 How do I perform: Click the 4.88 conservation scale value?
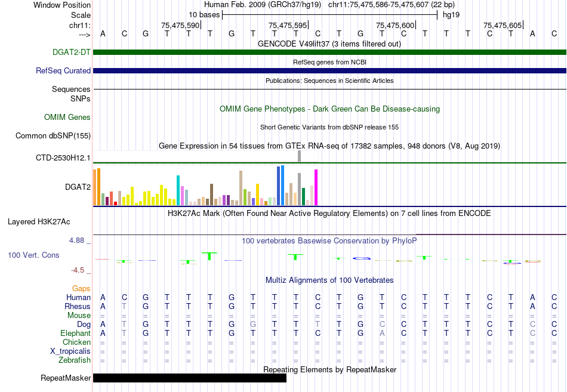[x=76, y=240]
